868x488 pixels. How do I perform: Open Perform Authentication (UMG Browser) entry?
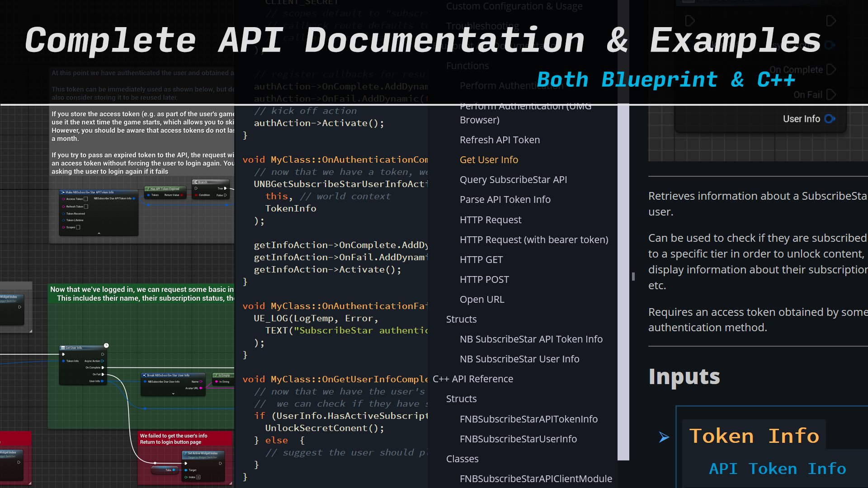click(525, 113)
